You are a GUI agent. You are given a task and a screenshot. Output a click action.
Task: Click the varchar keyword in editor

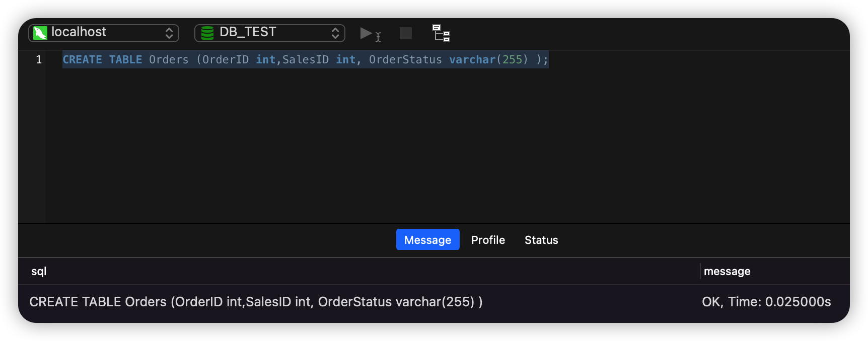point(472,59)
